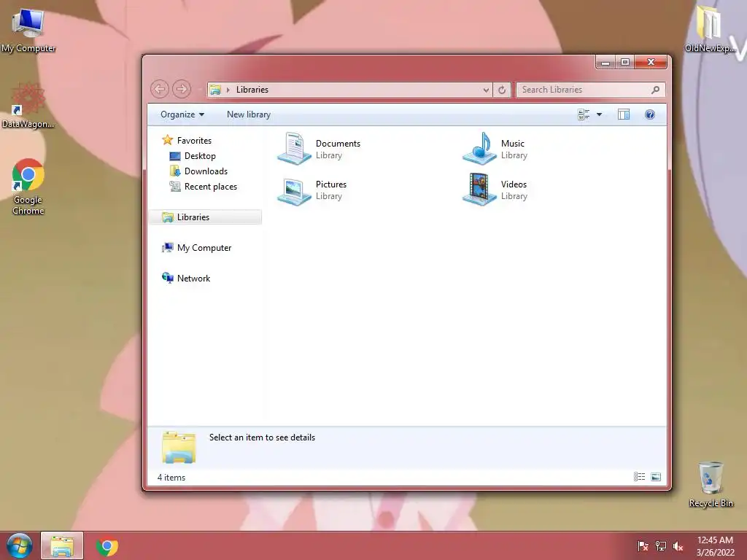Image resolution: width=747 pixels, height=560 pixels.
Task: Click Windows Explorer in the taskbar
Action: point(62,546)
